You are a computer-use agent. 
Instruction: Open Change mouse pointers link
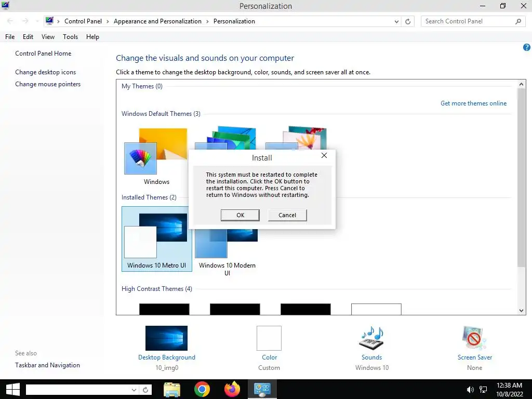[x=48, y=84]
